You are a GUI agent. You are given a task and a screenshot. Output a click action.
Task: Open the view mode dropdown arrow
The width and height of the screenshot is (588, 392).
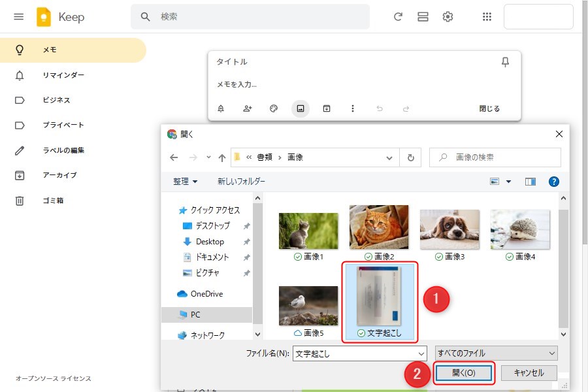509,182
